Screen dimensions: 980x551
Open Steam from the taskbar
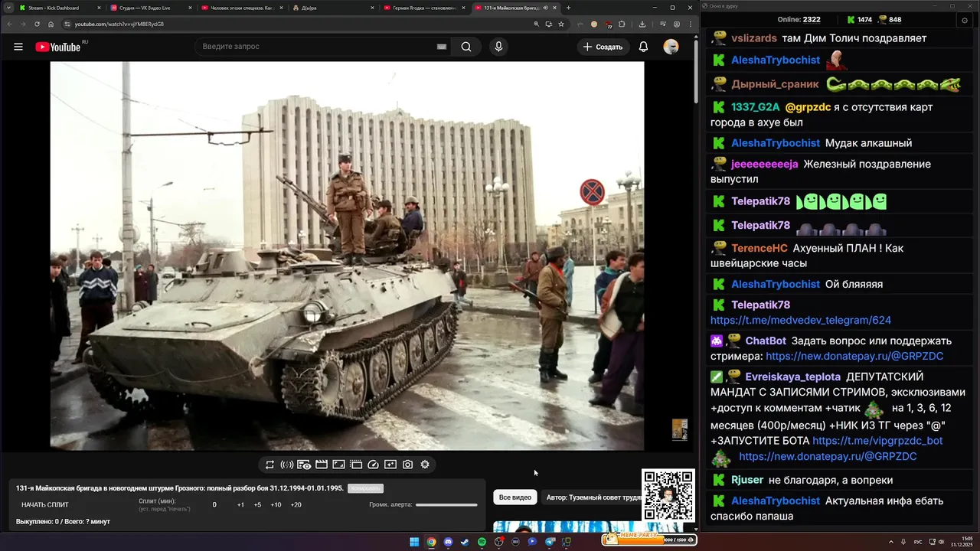click(465, 542)
